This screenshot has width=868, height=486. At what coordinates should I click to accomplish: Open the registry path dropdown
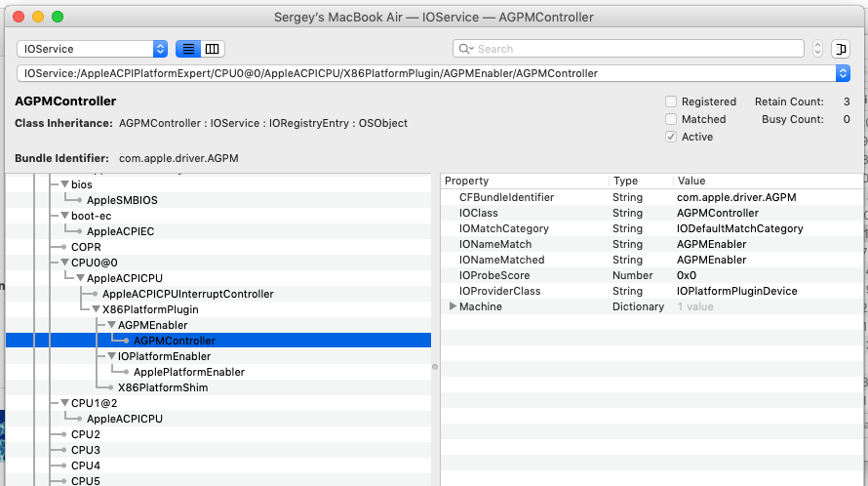[x=843, y=73]
